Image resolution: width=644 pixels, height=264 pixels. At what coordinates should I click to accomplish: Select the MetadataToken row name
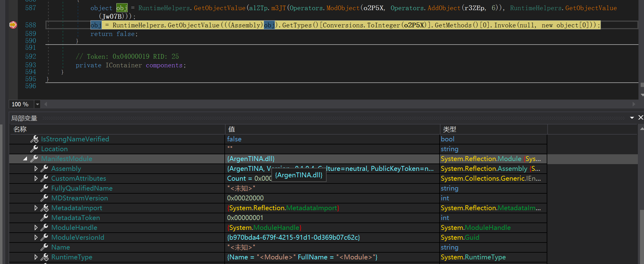[x=76, y=218]
